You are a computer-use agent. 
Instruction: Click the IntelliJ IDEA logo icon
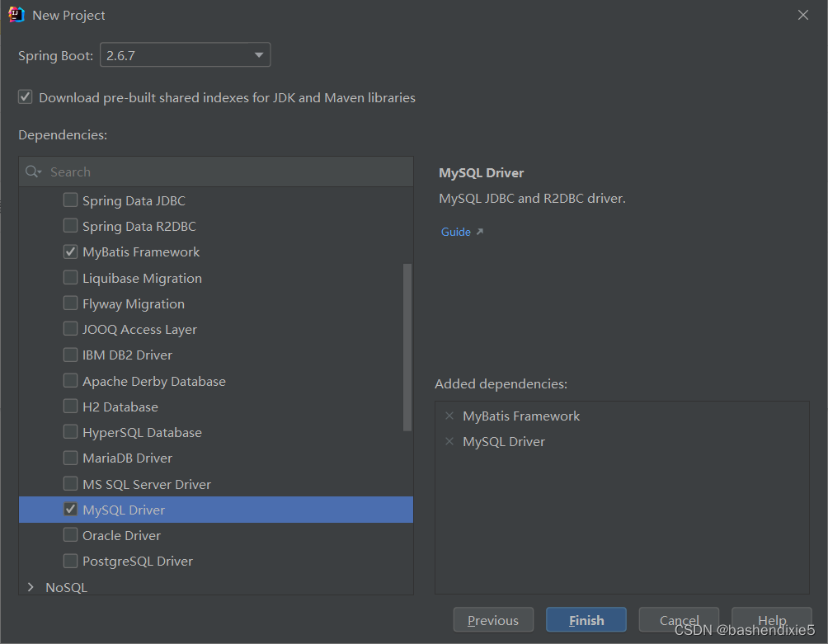16,15
